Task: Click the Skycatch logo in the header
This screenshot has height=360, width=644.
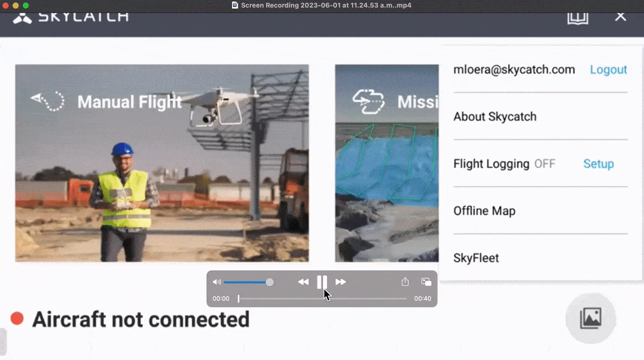Action: pos(71,17)
